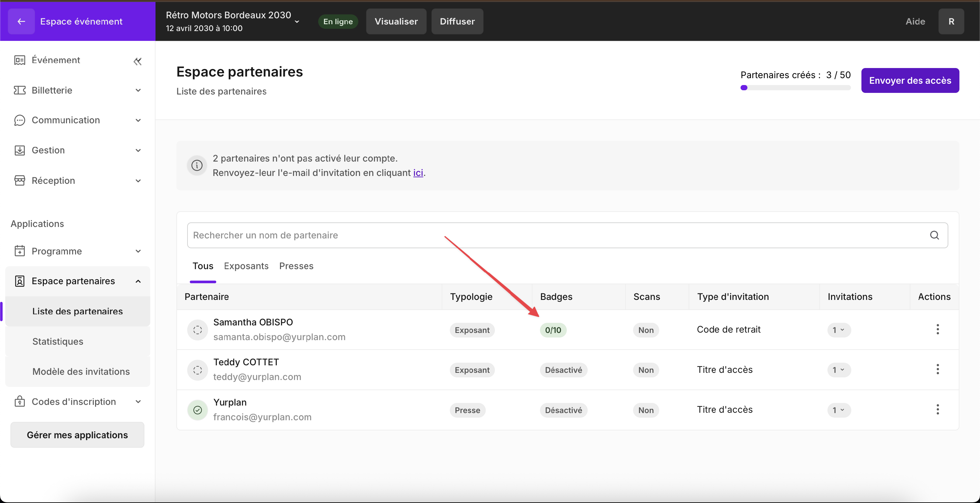Viewport: 980px width, 503px height.
Task: Open actions menu for Samantha OBISPO
Action: tap(938, 329)
